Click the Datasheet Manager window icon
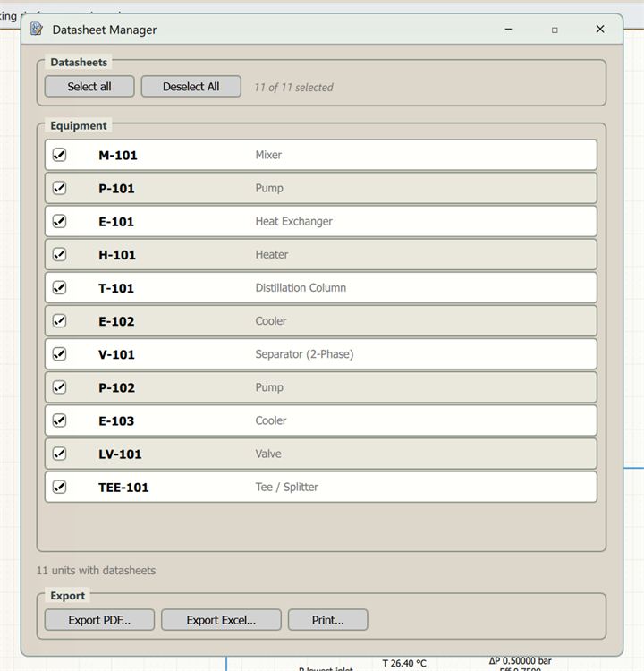 (37, 30)
